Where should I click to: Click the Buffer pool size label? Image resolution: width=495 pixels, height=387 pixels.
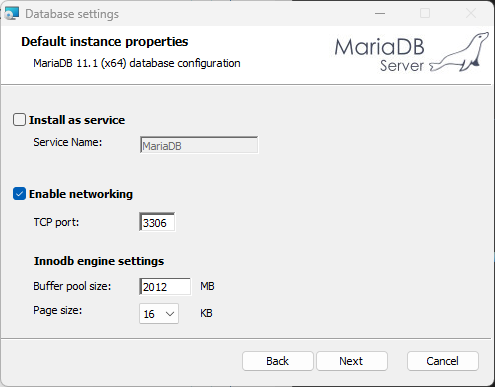tap(72, 286)
